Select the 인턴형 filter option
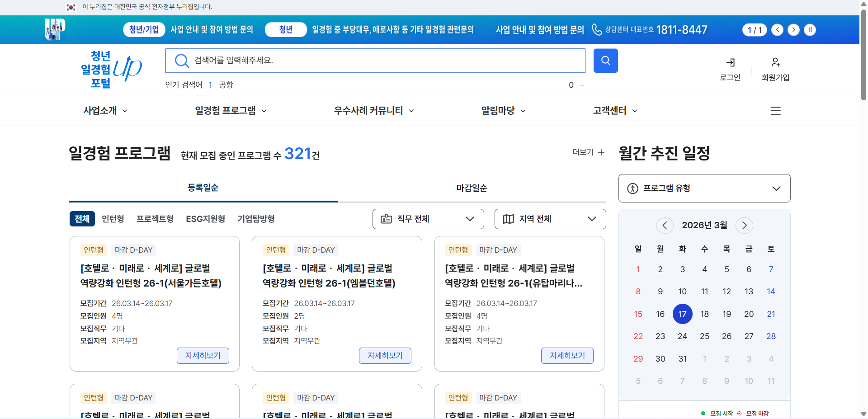The width and height of the screenshot is (868, 419). (x=113, y=219)
